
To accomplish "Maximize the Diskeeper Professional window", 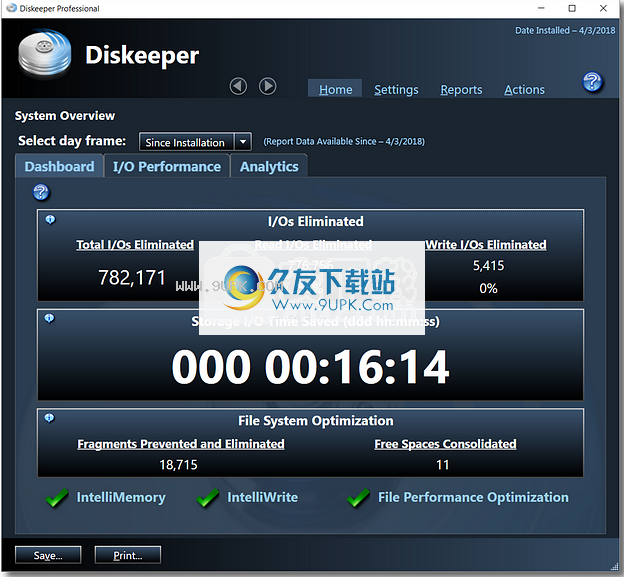I will (x=572, y=8).
